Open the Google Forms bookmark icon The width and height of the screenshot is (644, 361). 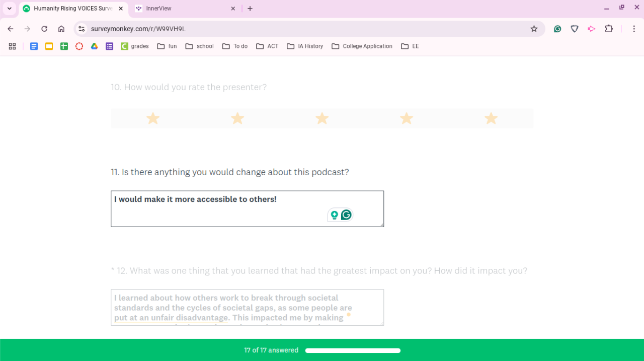[x=109, y=46]
